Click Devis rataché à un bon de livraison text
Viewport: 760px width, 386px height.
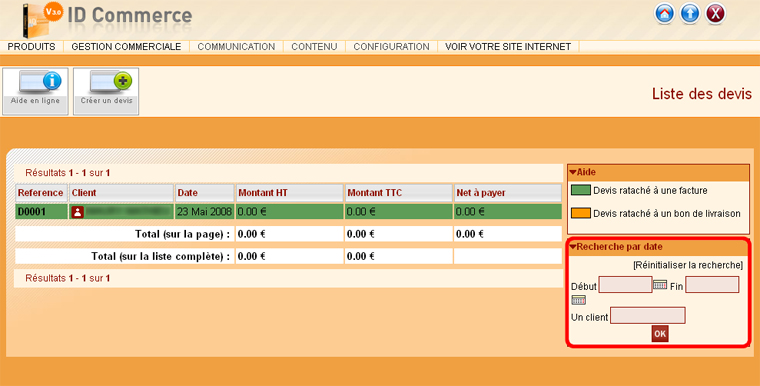[666, 213]
